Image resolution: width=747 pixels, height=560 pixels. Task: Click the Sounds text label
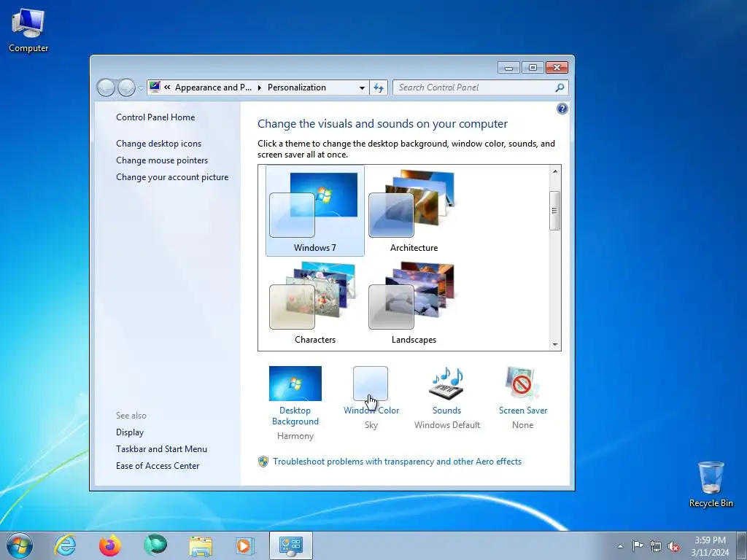pos(447,411)
